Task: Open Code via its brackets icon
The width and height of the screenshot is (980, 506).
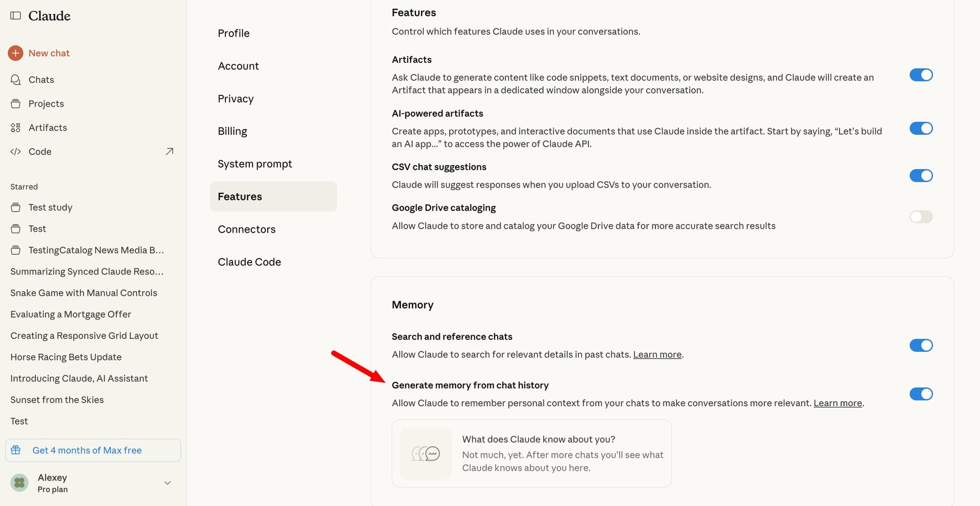Action: (16, 152)
